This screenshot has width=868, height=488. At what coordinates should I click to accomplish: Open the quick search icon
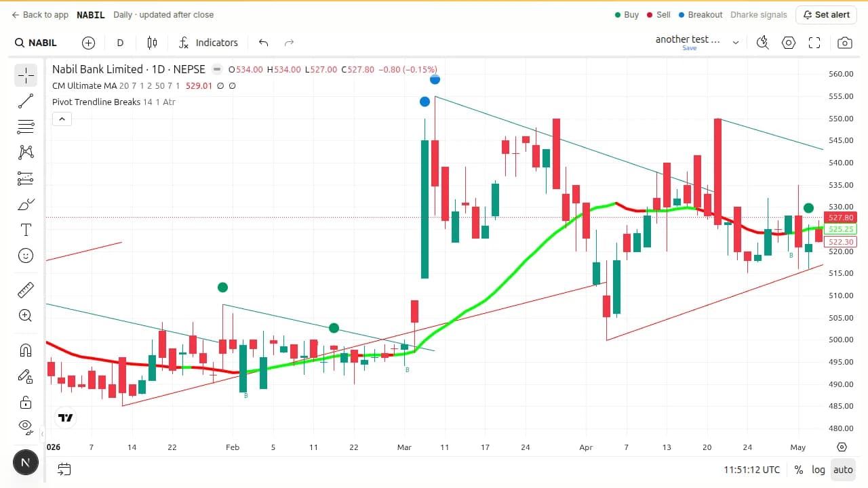[x=763, y=43]
